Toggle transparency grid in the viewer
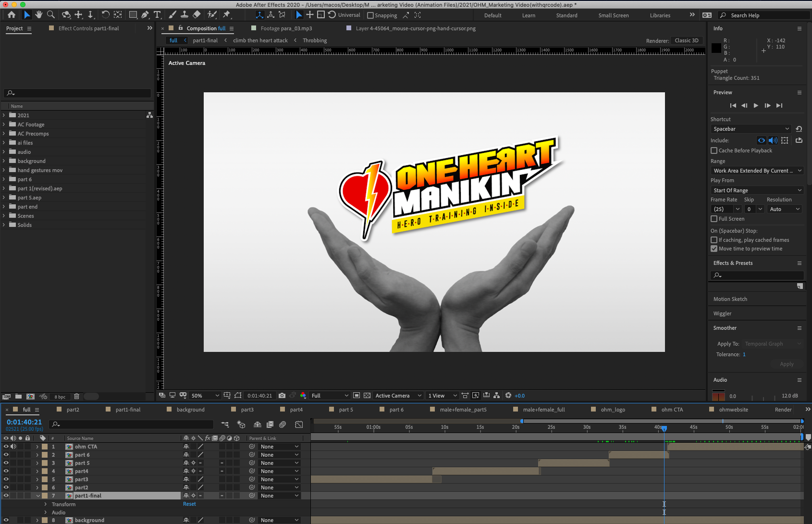The width and height of the screenshot is (812, 524). click(367, 396)
